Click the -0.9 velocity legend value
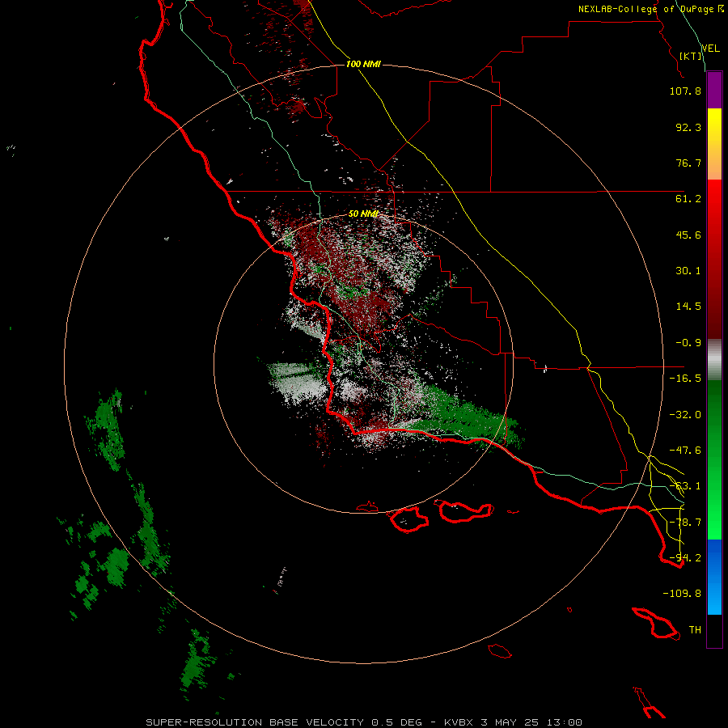 pos(688,343)
